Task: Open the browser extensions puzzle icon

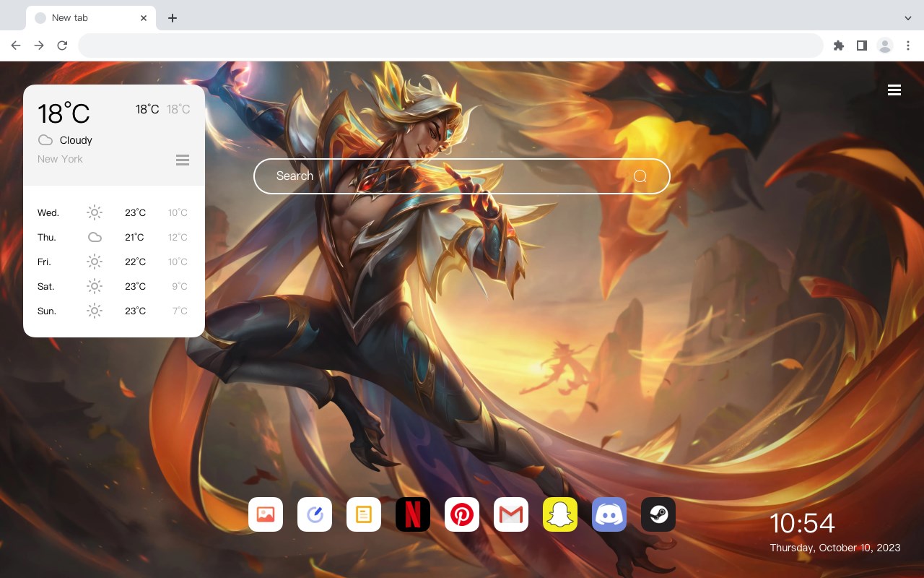Action: (838, 46)
